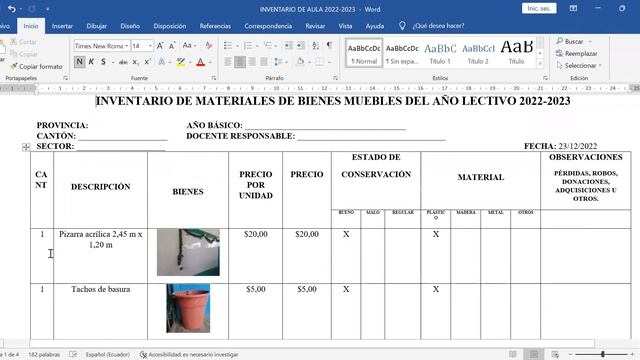Select the trash bin photo in table
640x360 pixels.
(188, 308)
